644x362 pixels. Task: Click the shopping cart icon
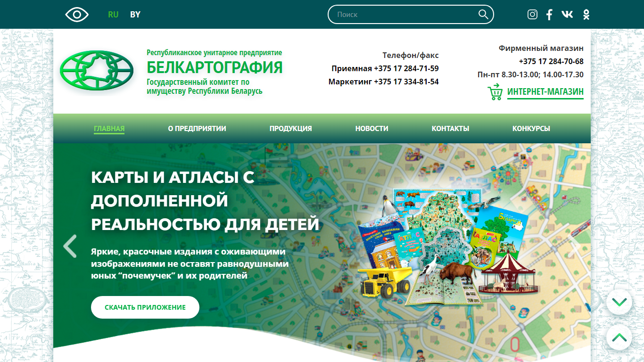pyautogui.click(x=495, y=92)
